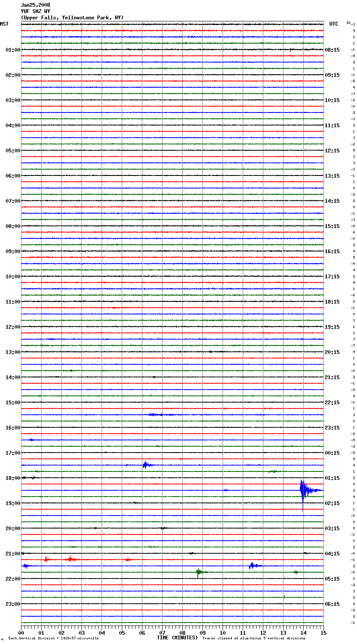This screenshot has width=357, height=644.
Task: Select the 18:00 MST row label
Action: pos(13,478)
